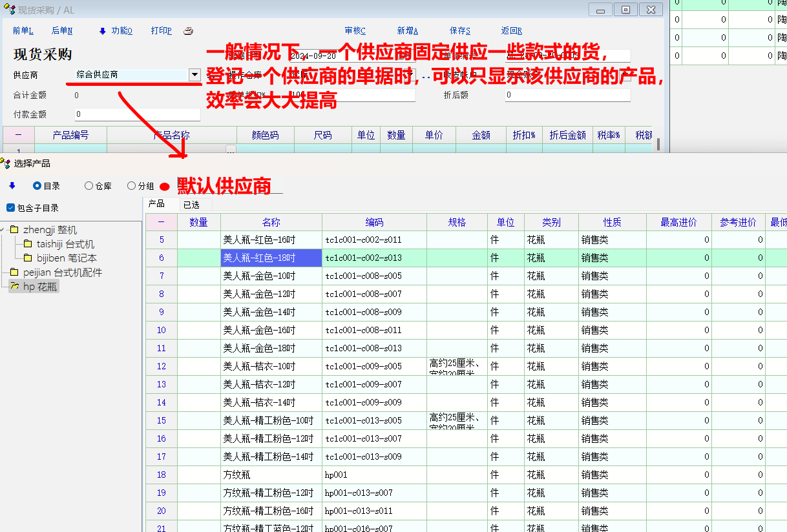This screenshot has height=532, width=787.
Task: Click the blue arrow in 选择产品 dialog
Action: pos(12,186)
